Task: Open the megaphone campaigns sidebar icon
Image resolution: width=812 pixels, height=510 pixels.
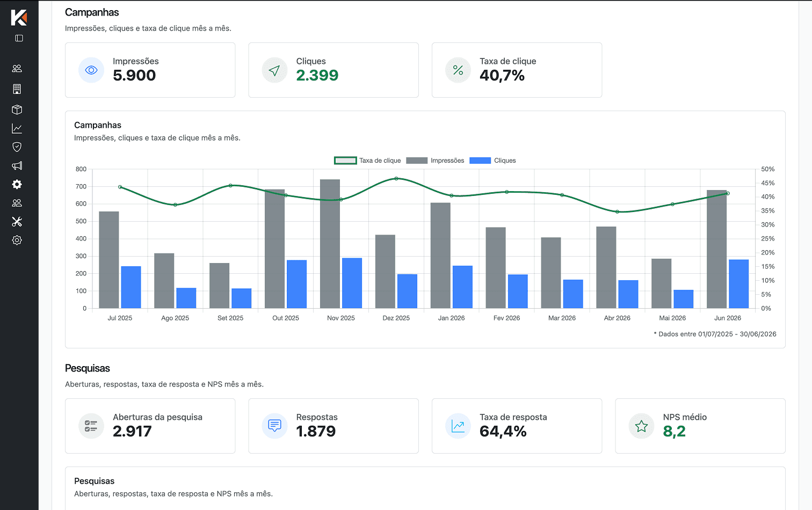Action: coord(17,166)
